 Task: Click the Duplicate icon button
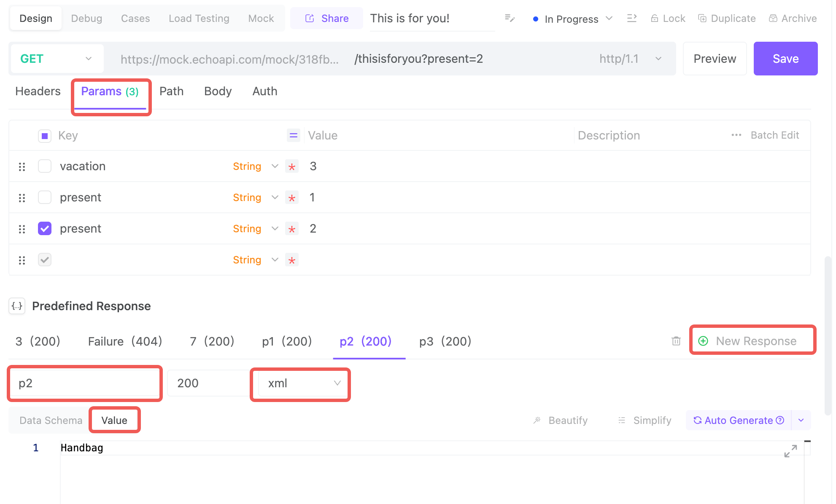click(x=727, y=19)
